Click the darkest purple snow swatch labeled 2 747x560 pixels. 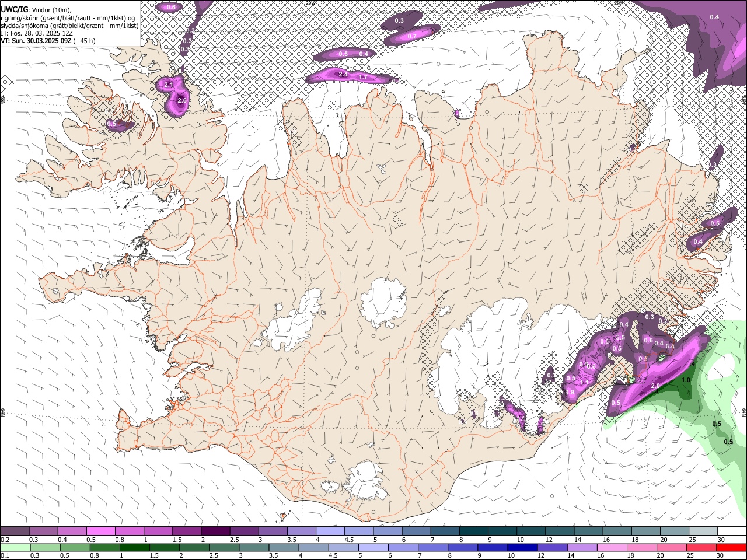tap(215, 531)
